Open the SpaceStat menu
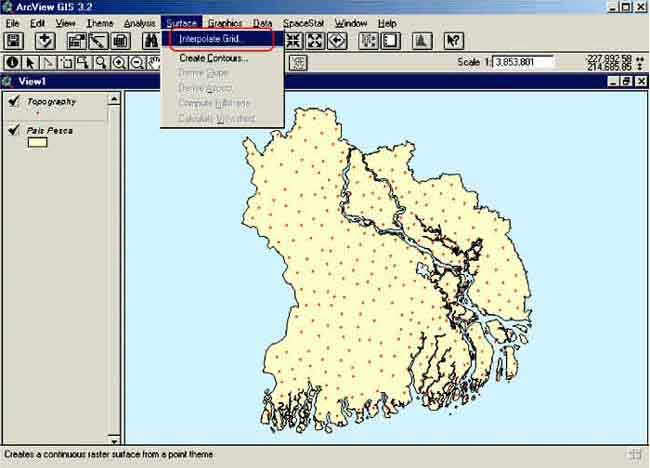 pos(303,22)
